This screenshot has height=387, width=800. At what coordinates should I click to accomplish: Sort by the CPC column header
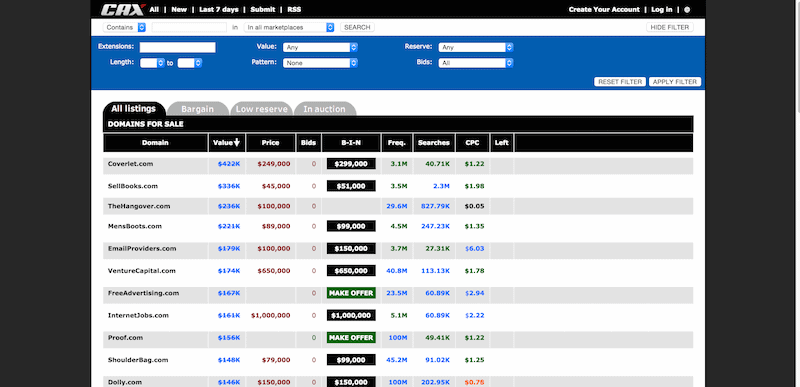click(472, 143)
